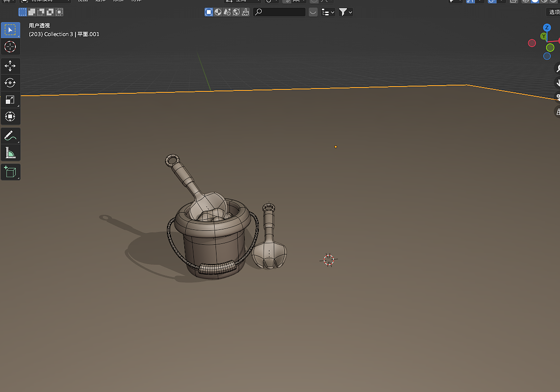Switch selection mode to subtract

(41, 12)
